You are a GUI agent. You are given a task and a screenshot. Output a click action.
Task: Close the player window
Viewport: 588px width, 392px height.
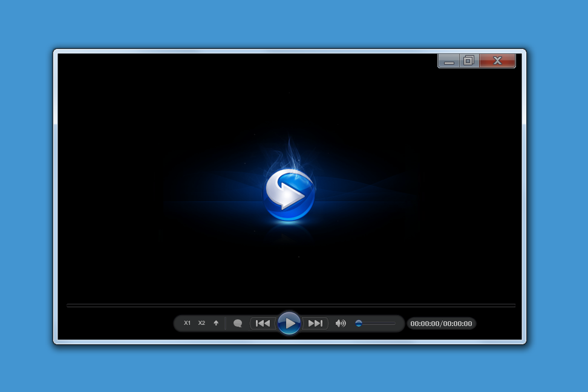coord(498,60)
